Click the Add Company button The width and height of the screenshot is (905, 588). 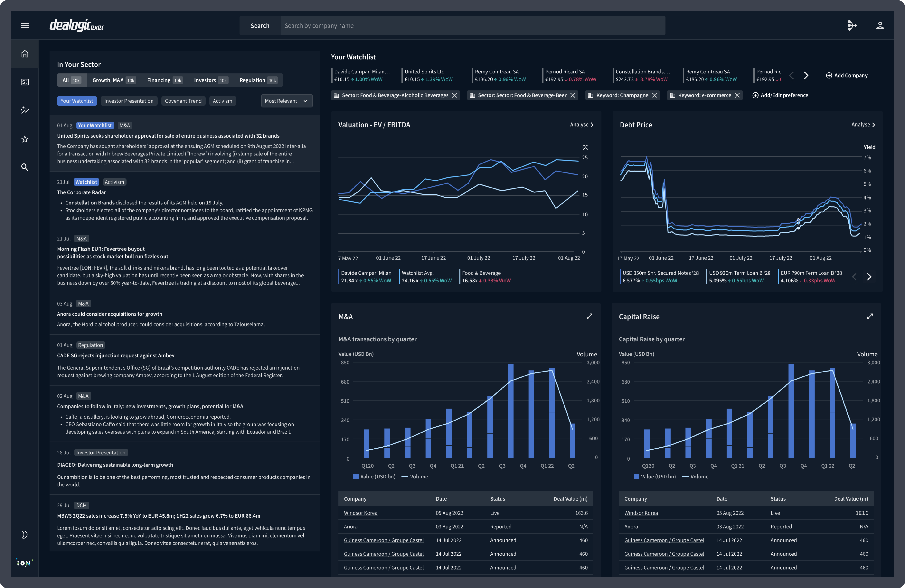click(847, 76)
